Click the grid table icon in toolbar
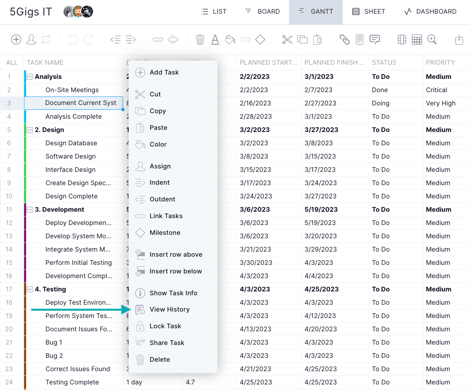This screenshot has width=470, height=390. coord(417,40)
